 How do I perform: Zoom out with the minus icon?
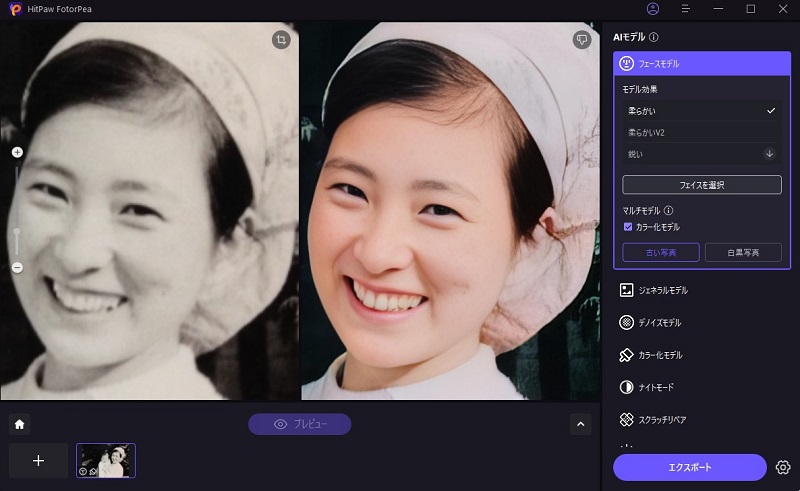[17, 267]
